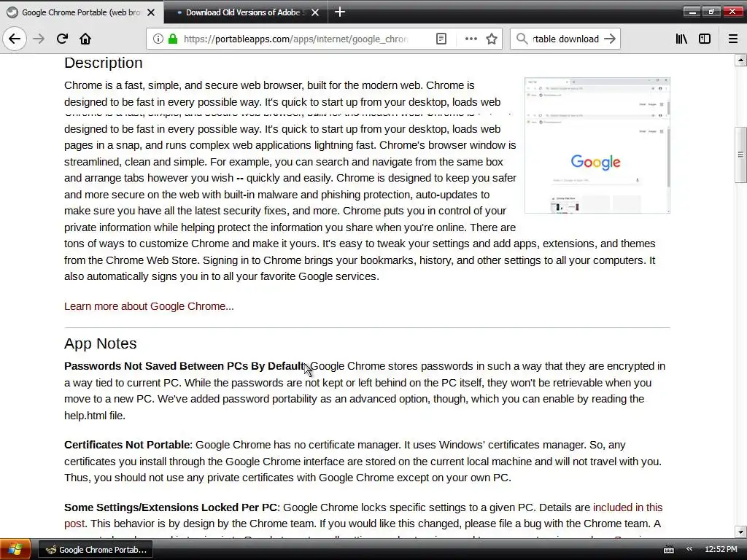
Task: Open 'Learn more about Google Chrome...' link
Action: (x=149, y=306)
